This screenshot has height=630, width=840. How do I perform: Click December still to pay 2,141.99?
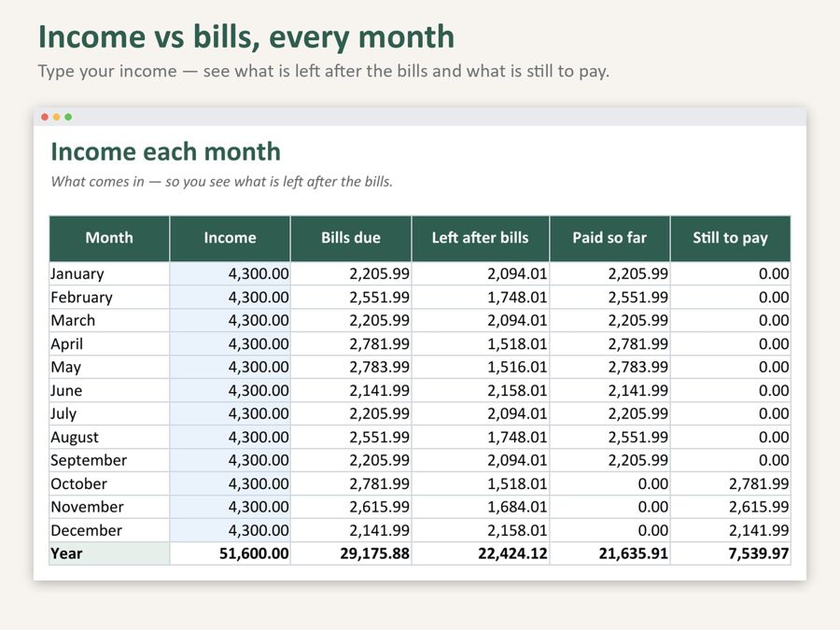click(x=731, y=530)
